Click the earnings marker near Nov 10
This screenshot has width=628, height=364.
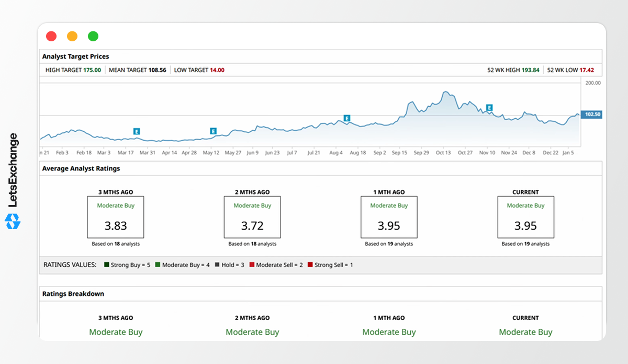(489, 108)
